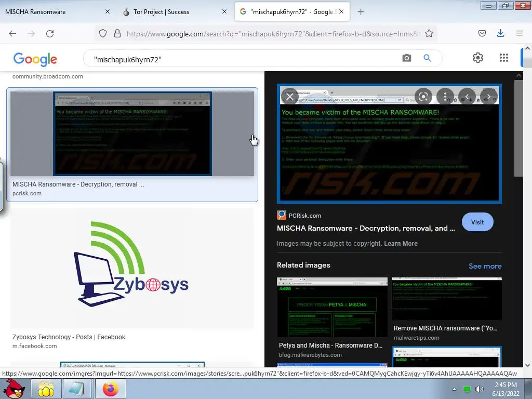Go to Google homepage via logo
This screenshot has height=399, width=532.
[35, 59]
